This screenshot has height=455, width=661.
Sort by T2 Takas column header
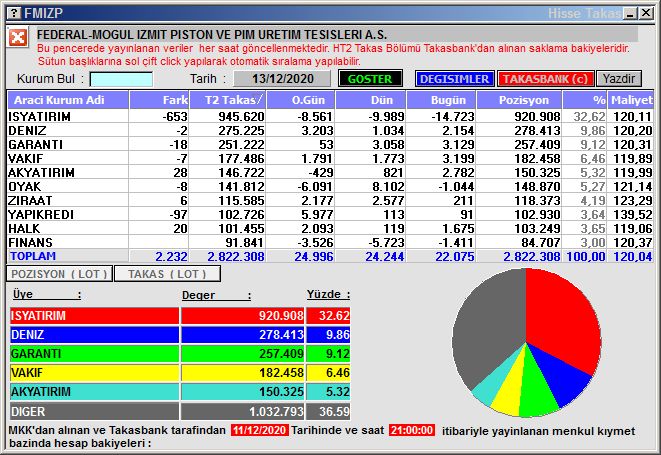(228, 100)
